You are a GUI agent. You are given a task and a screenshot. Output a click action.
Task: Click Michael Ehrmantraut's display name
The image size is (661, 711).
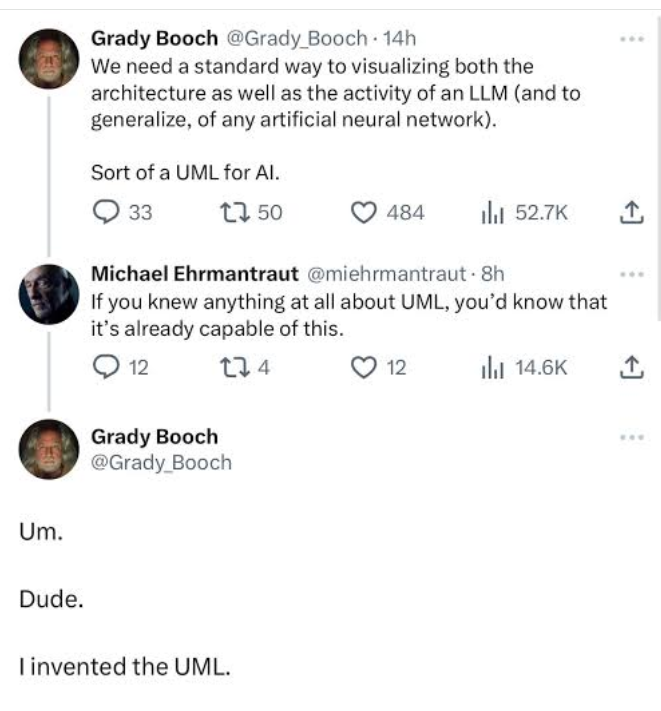click(x=194, y=273)
